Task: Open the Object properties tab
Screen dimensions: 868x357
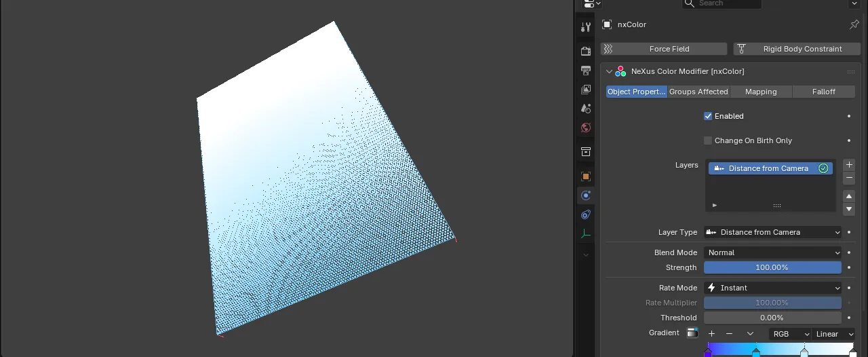Action: (x=586, y=176)
